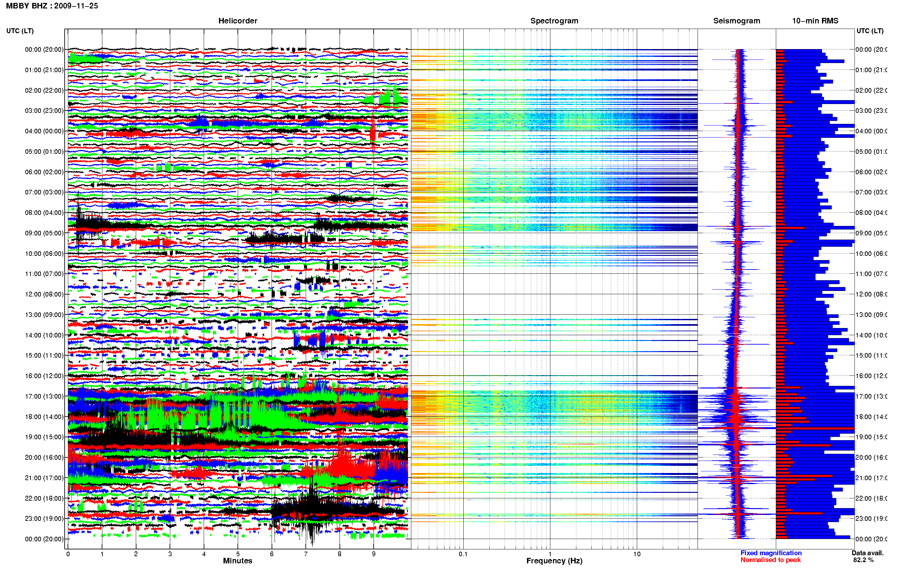924x578 pixels.
Task: Click the left '18:00 (14:00)' time label
Action: 44,417
